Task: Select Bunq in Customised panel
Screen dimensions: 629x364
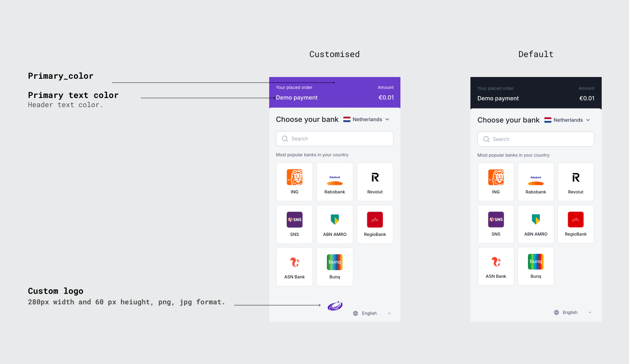Action: pyautogui.click(x=335, y=267)
